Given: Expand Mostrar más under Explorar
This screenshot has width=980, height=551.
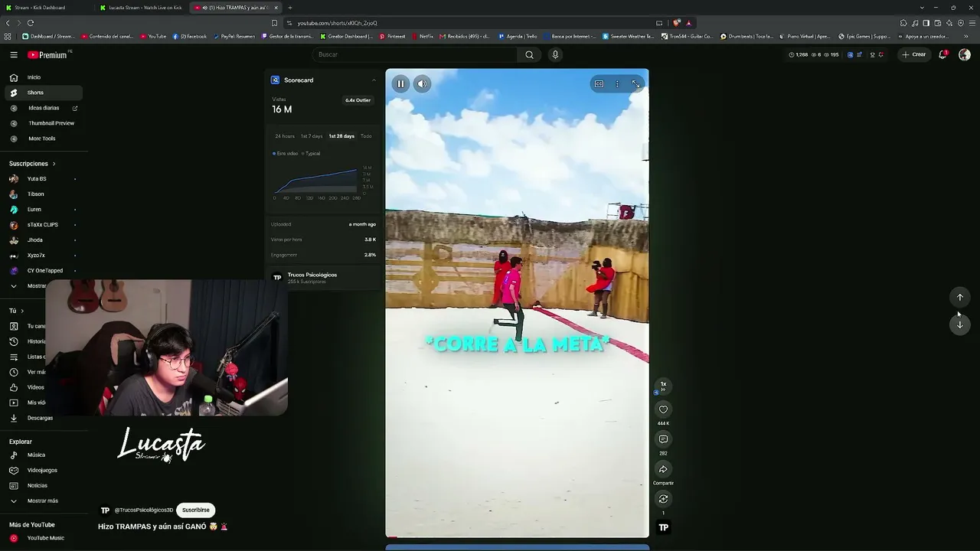Looking at the screenshot, I should tap(43, 501).
